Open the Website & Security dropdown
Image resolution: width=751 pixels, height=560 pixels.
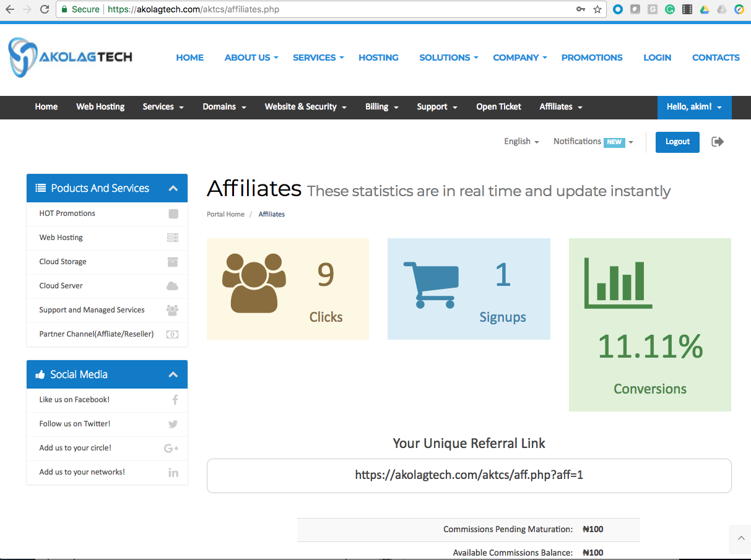click(x=305, y=106)
